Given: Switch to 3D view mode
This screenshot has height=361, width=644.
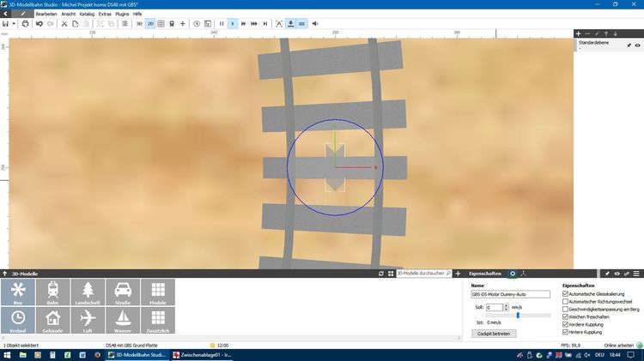Looking at the screenshot, I should 139,24.
